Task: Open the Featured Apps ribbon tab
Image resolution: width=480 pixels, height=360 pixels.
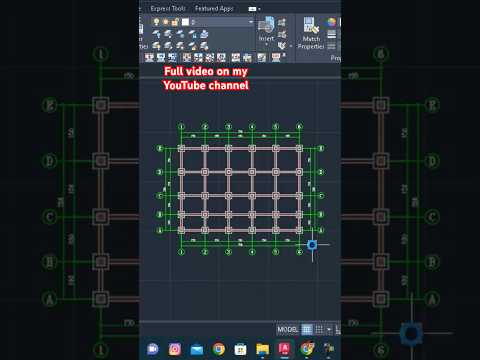Action: pos(214,8)
